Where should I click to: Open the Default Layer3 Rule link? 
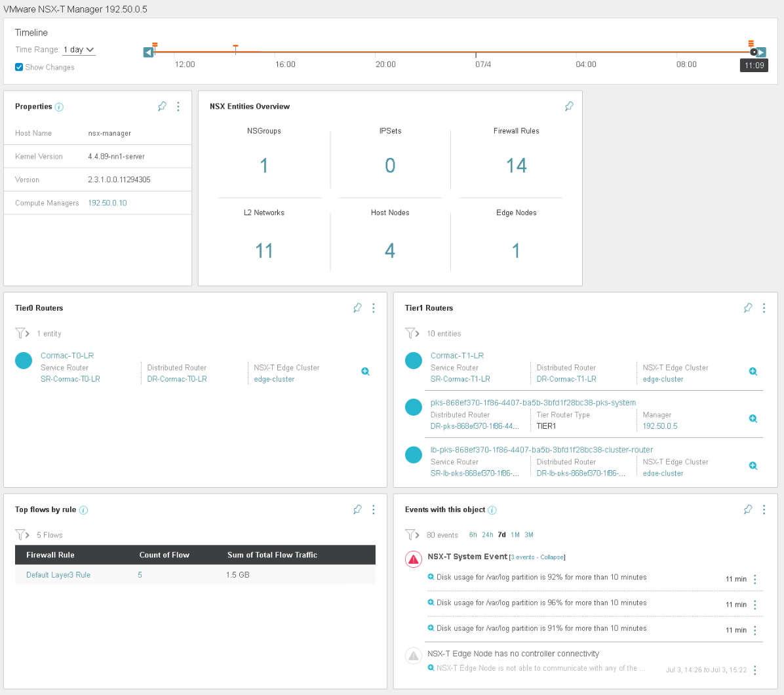pyautogui.click(x=58, y=575)
